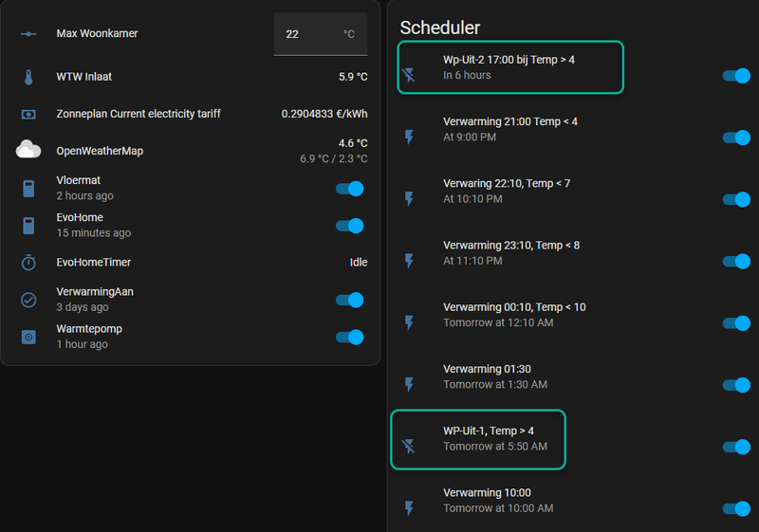Viewport: 759px width, 532px height.
Task: Open the Verwarming 23:10 schedule entry
Action: 510,252
